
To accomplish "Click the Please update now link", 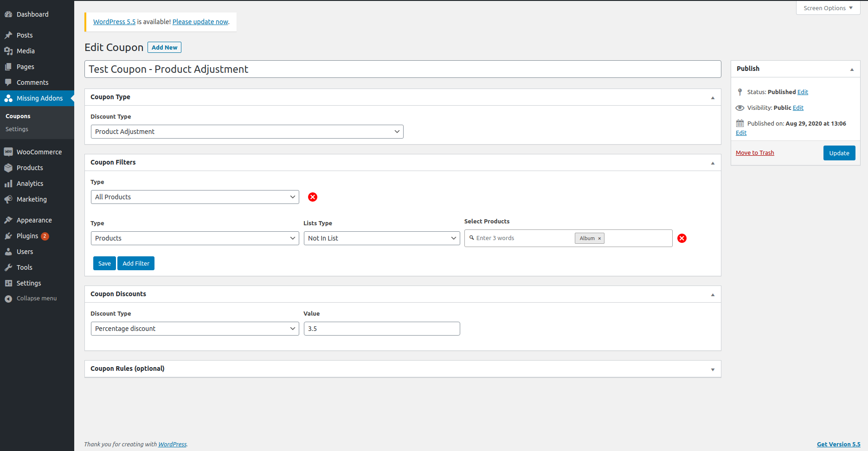I will coord(200,22).
